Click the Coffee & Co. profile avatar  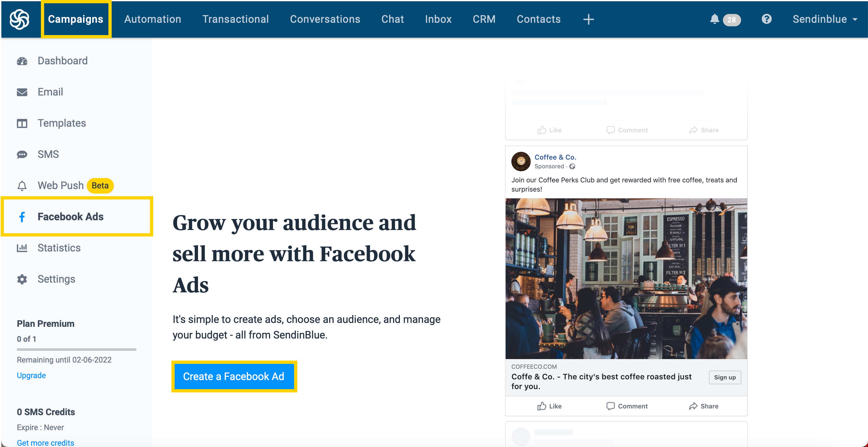coord(521,161)
